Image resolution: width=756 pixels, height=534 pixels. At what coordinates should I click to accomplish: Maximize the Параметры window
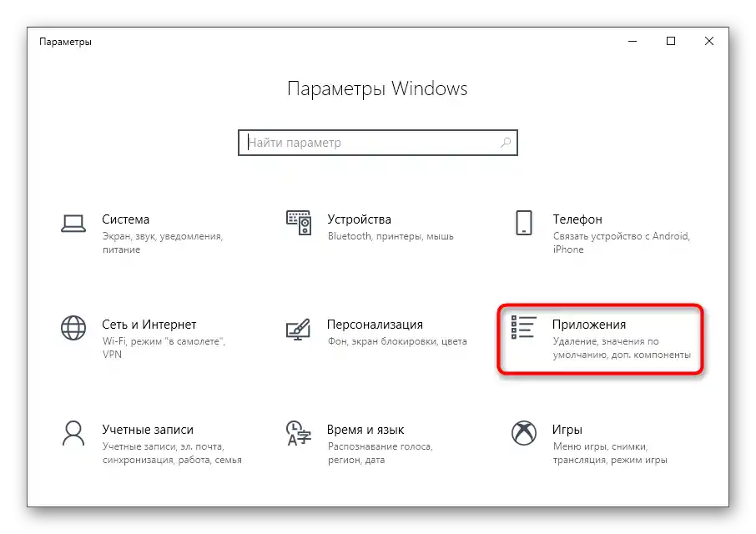click(671, 41)
